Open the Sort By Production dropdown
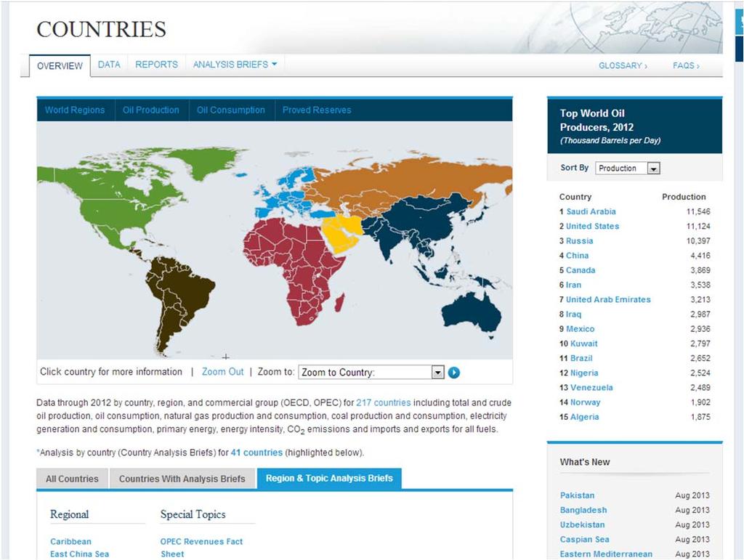The height and width of the screenshot is (560, 744). click(x=628, y=169)
